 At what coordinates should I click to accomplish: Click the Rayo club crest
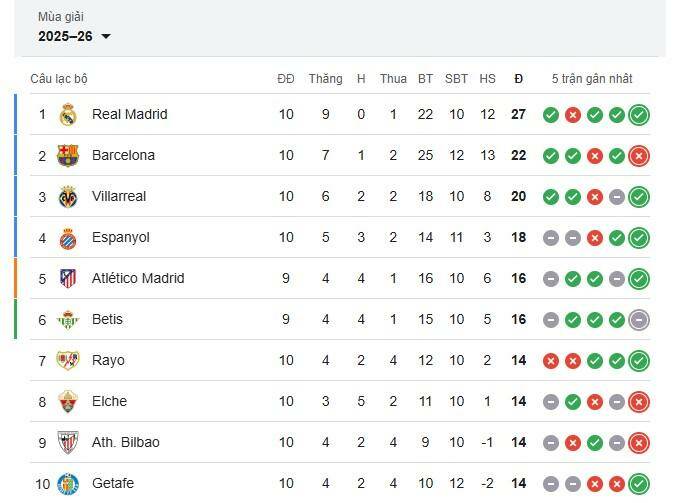tap(68, 361)
